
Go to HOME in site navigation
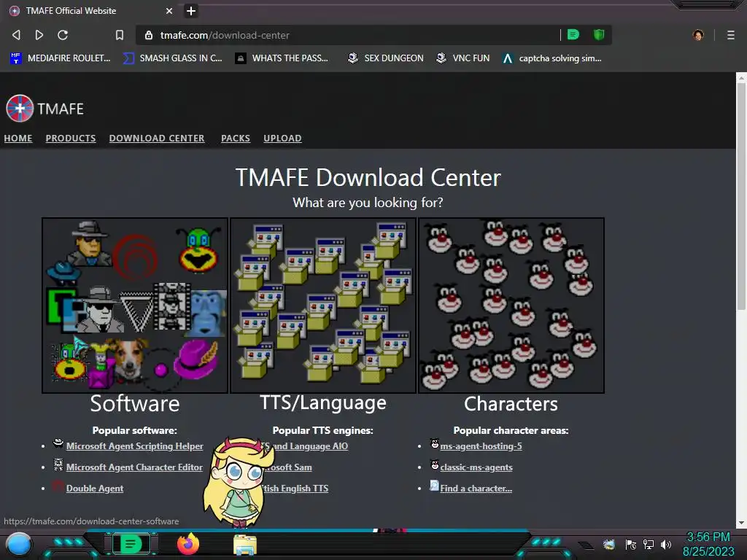pyautogui.click(x=18, y=138)
